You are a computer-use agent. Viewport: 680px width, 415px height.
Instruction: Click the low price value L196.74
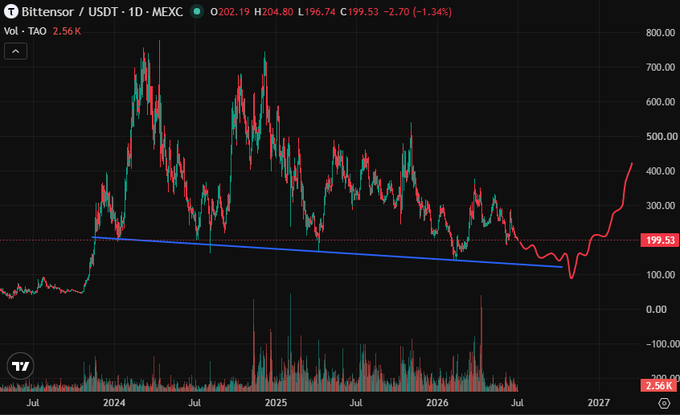(317, 12)
